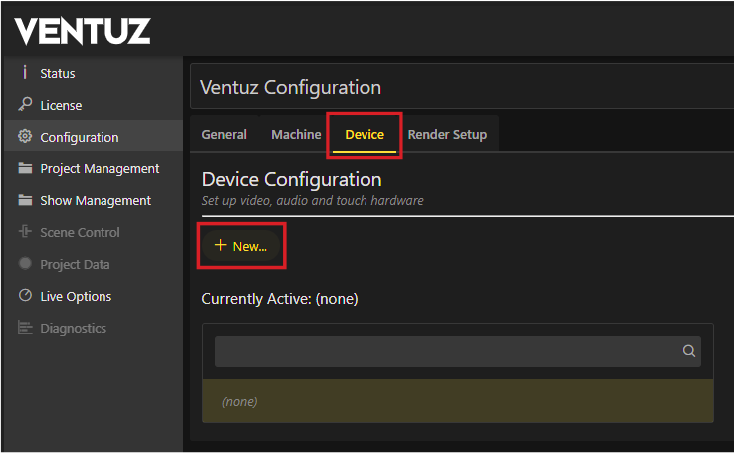Click the Project Management folder icon
The height and width of the screenshot is (454, 734).
point(25,169)
